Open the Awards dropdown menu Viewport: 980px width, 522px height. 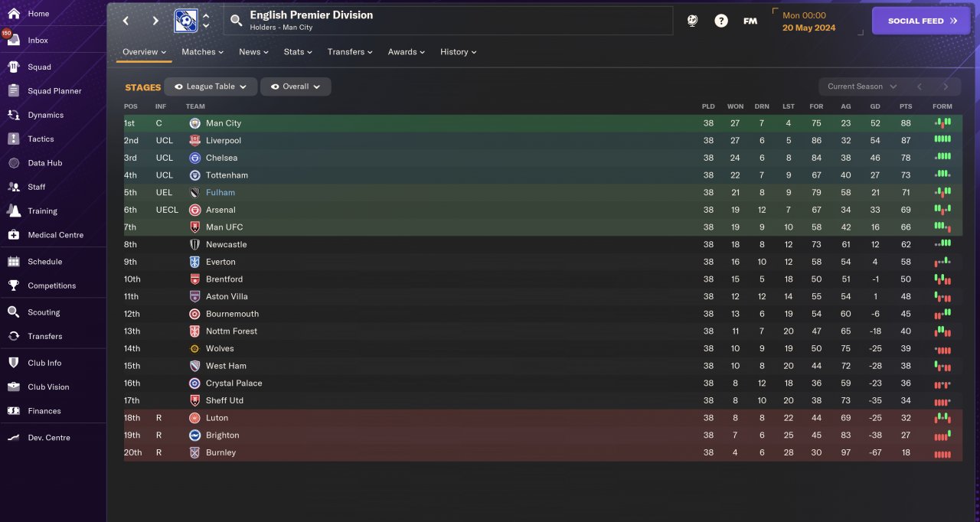tap(407, 52)
